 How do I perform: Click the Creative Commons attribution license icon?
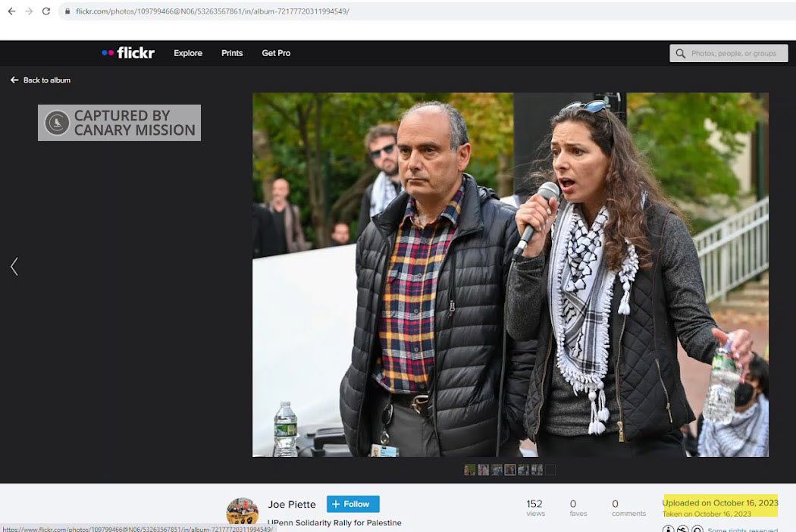click(x=669, y=529)
